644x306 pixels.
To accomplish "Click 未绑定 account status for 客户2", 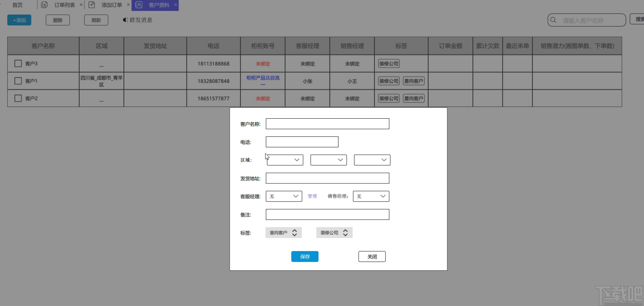I will click(x=263, y=98).
